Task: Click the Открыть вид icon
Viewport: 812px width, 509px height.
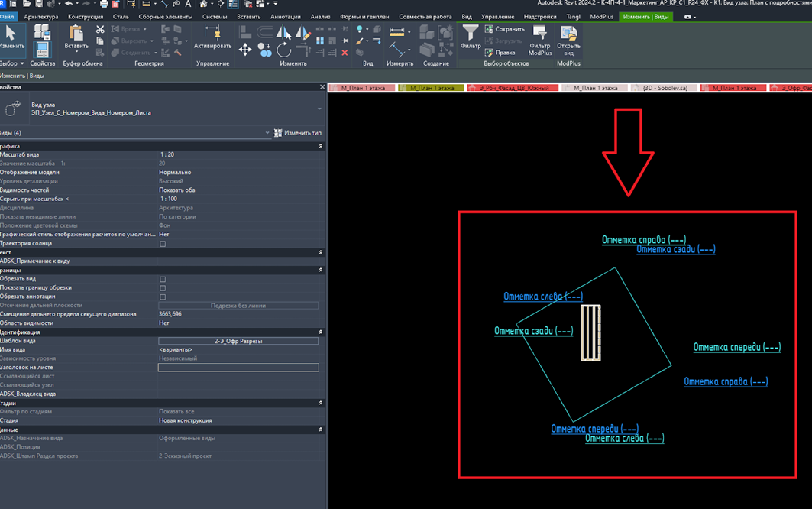Action: pos(568,33)
